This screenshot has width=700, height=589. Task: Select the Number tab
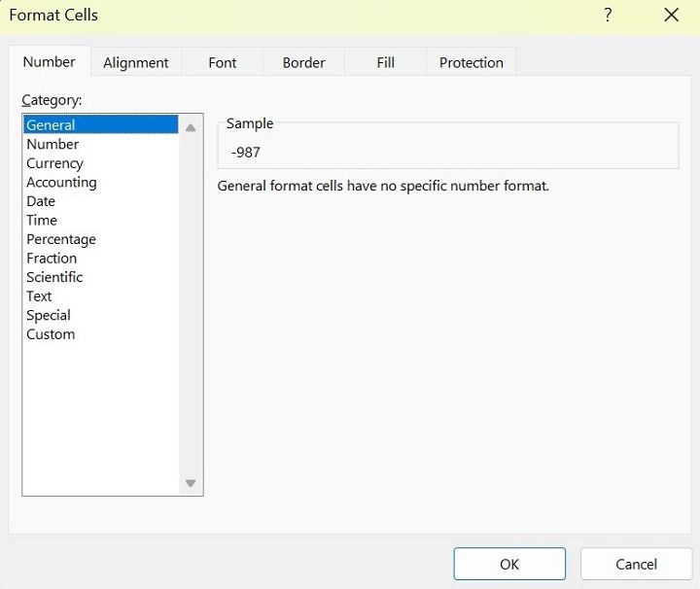click(x=50, y=61)
